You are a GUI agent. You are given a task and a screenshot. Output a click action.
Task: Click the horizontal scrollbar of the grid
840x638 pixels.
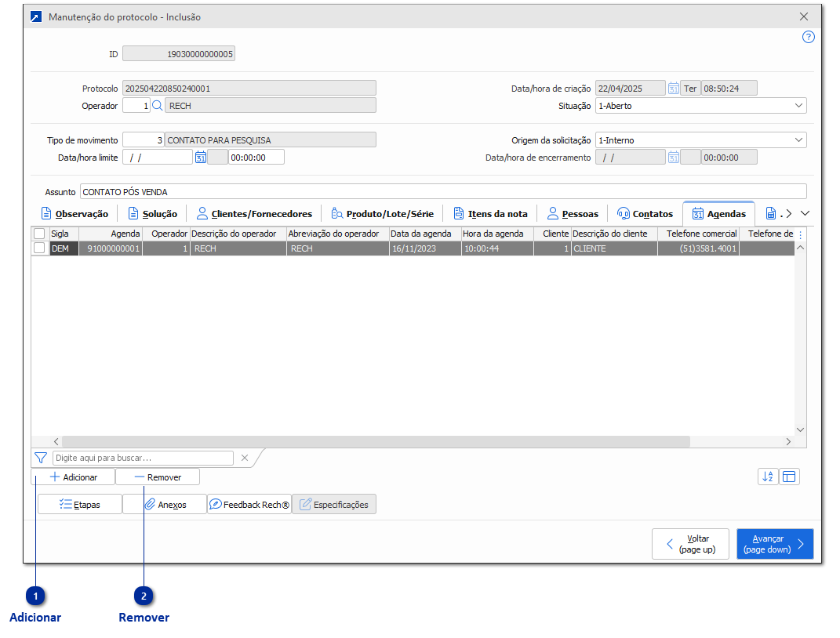tap(376, 441)
